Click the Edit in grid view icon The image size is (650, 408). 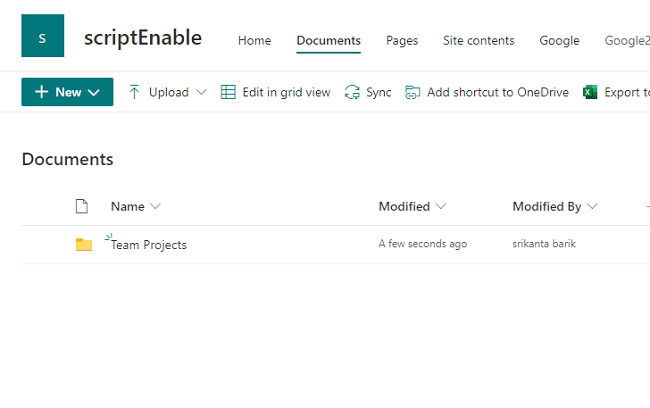pyautogui.click(x=228, y=92)
